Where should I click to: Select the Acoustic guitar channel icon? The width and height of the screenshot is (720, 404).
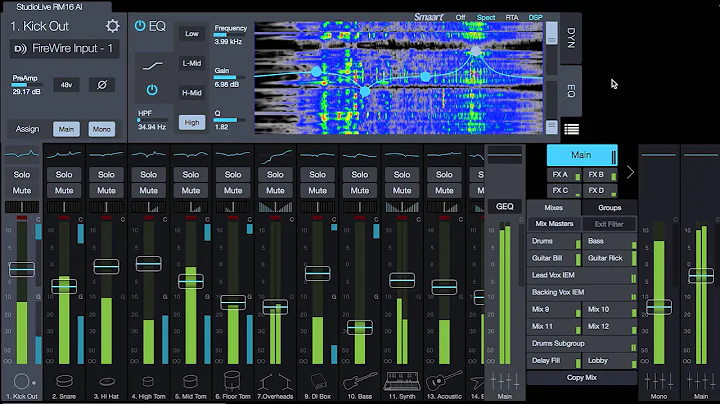pos(444,381)
